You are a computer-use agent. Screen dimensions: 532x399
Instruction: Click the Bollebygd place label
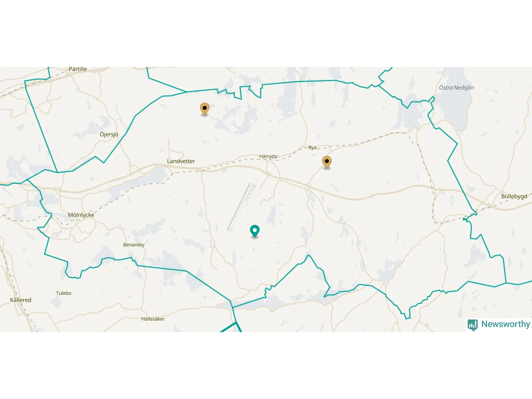(514, 196)
